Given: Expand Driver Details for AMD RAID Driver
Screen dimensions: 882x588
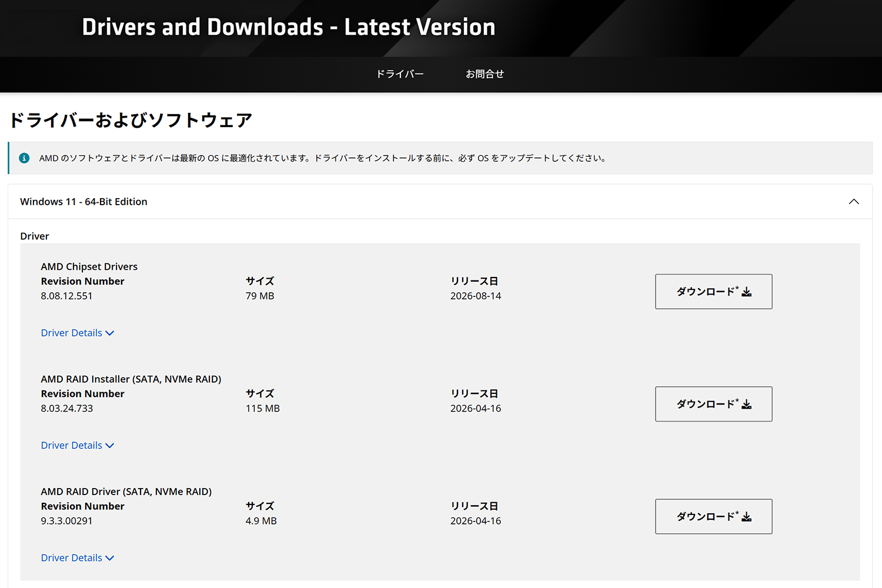Looking at the screenshot, I should [78, 558].
